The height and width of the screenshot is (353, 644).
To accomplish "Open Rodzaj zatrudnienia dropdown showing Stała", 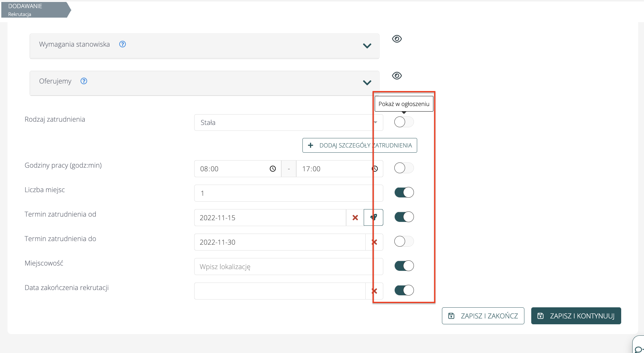I will (288, 123).
